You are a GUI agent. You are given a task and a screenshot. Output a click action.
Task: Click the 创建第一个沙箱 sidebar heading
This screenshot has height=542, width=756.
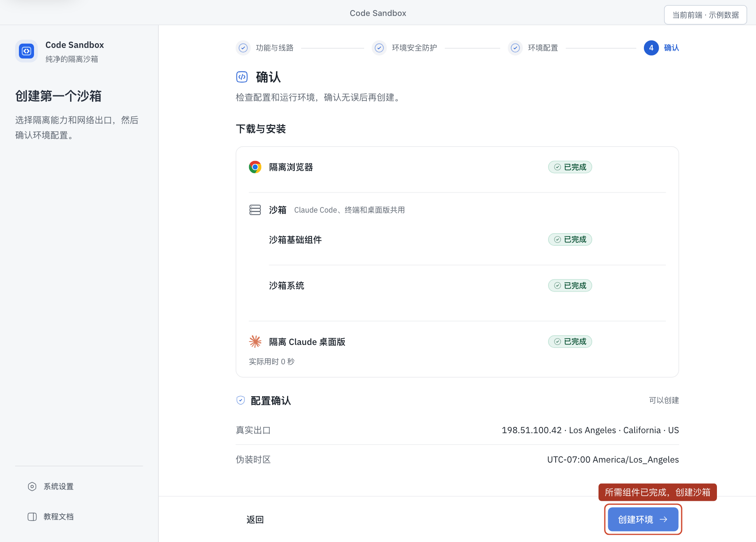(x=58, y=96)
